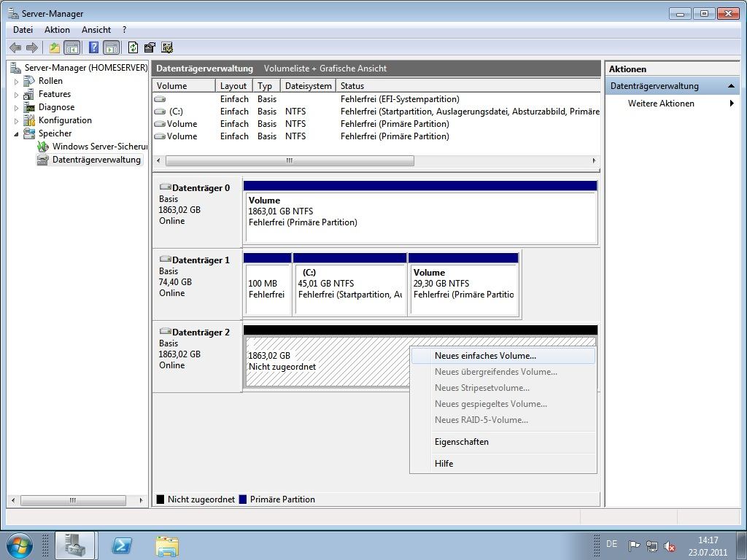Open the Weitere Aktionen submenu arrow
Image resolution: width=747 pixels, height=560 pixels.
731,104
